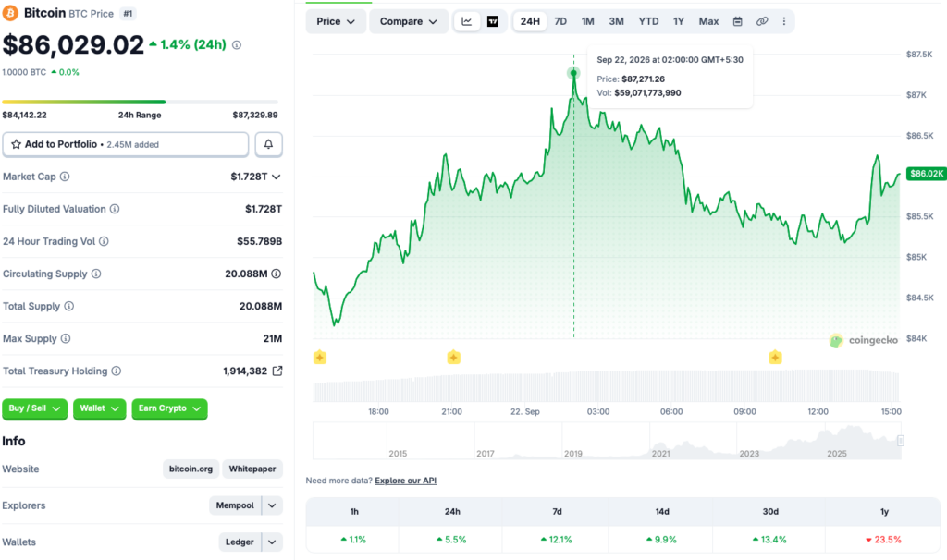The width and height of the screenshot is (947, 560).
Task: Open chart more options menu
Action: click(784, 22)
